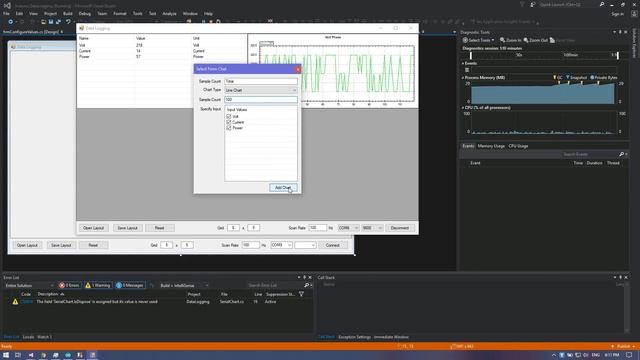Click the Zoom Out diagnostics icon

tap(536, 40)
